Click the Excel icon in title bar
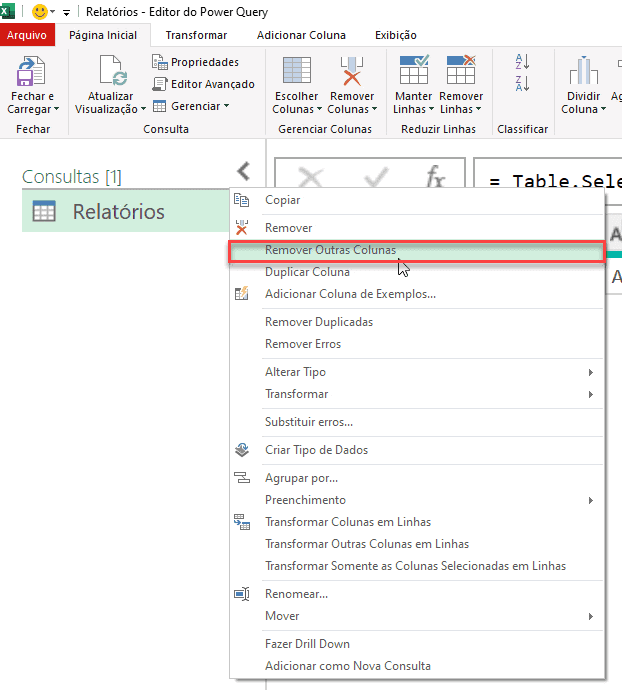Viewport: 622px width, 690px height. pyautogui.click(x=7, y=11)
